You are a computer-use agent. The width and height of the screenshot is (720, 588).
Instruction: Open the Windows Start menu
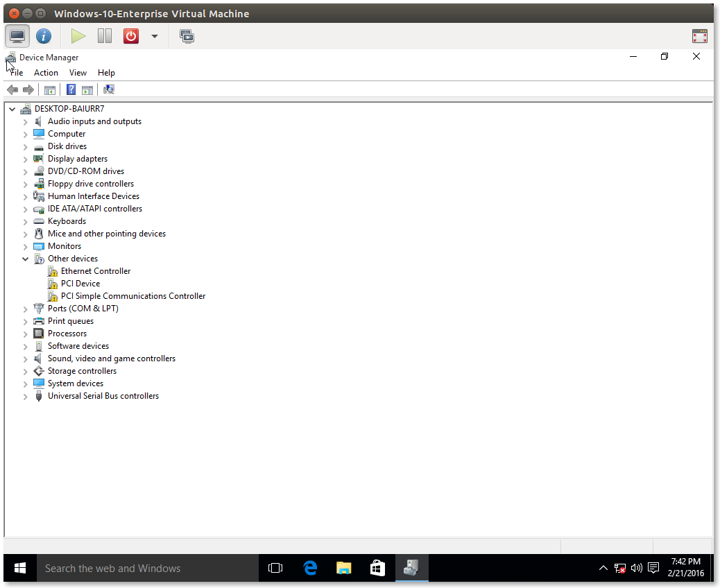[x=19, y=569]
